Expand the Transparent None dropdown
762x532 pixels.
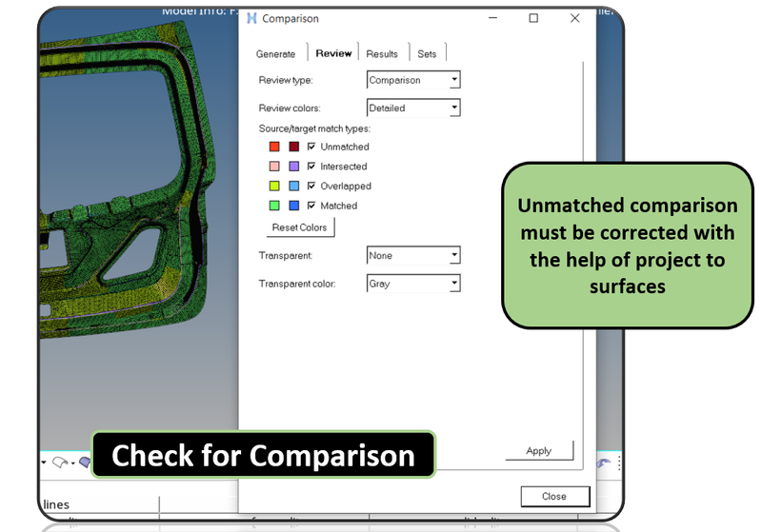pos(454,255)
